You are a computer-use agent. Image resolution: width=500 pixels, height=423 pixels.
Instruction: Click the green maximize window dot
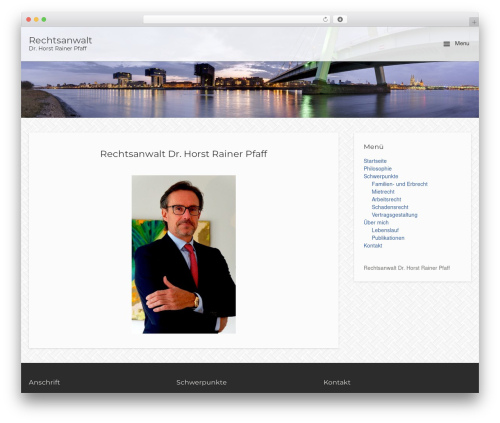(44, 19)
